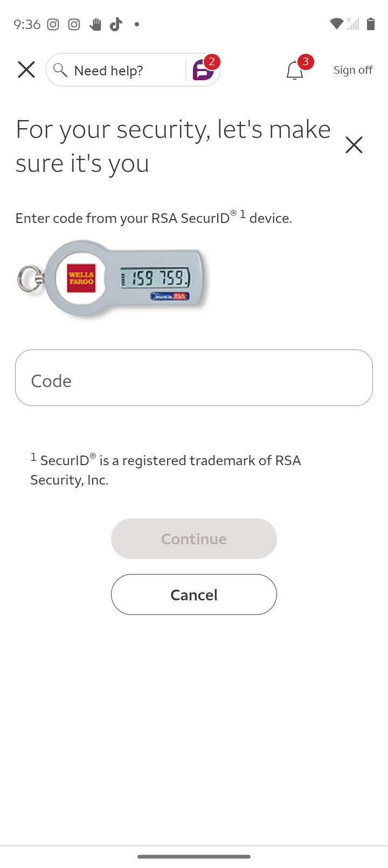Tap the 9:36 clock in status bar
The height and width of the screenshot is (868, 388).
27,24
